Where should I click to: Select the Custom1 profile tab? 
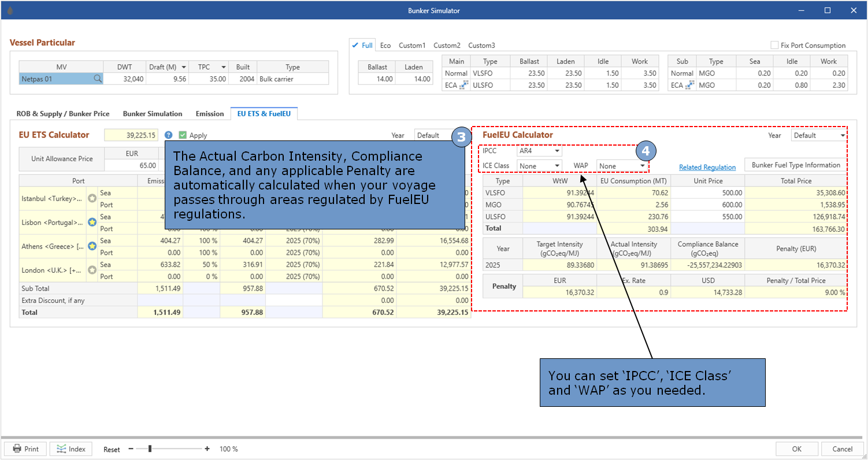tap(412, 45)
